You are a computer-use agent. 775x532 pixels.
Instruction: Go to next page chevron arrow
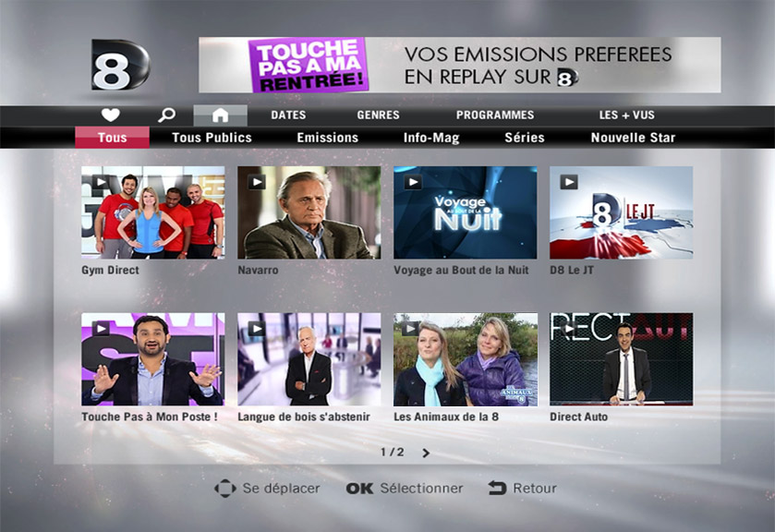[426, 453]
